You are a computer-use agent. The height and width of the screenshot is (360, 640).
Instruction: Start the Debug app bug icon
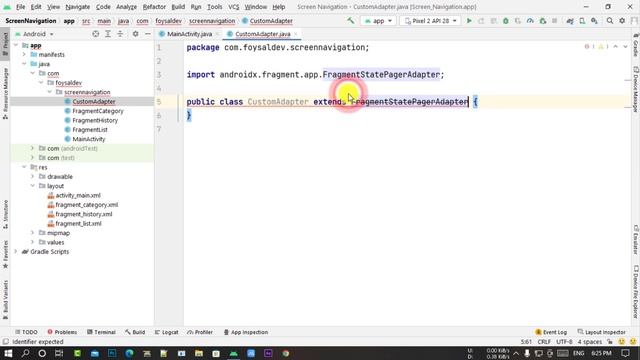(x=506, y=20)
